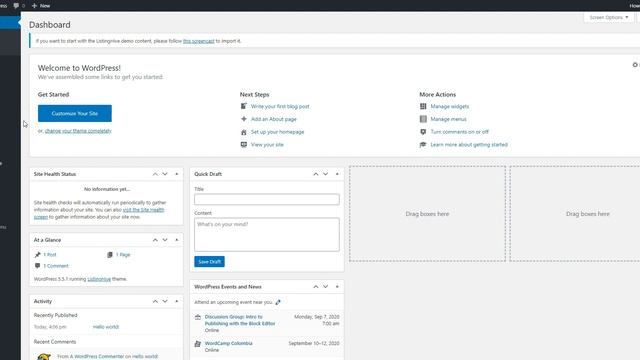
Task: Collapse the Activity panel
Action: 177,301
